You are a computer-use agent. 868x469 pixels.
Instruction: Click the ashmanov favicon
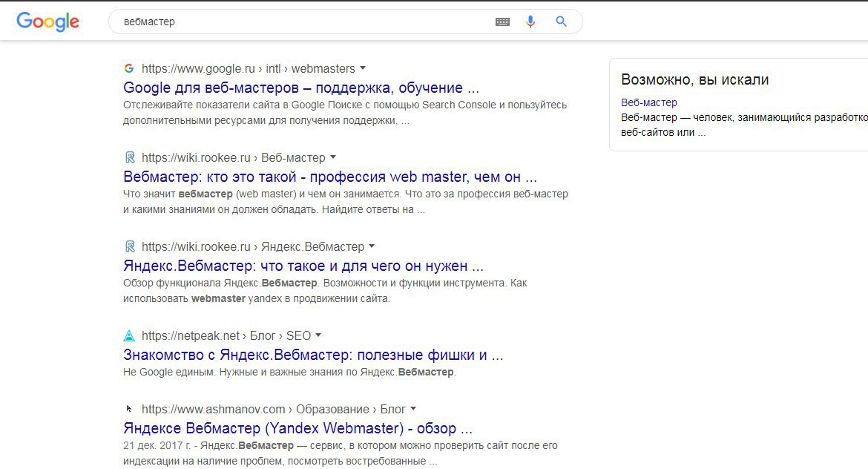(x=129, y=409)
